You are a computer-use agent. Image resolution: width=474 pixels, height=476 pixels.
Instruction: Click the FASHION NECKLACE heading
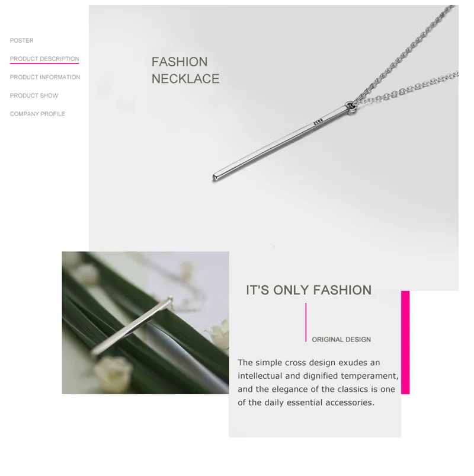(185, 70)
